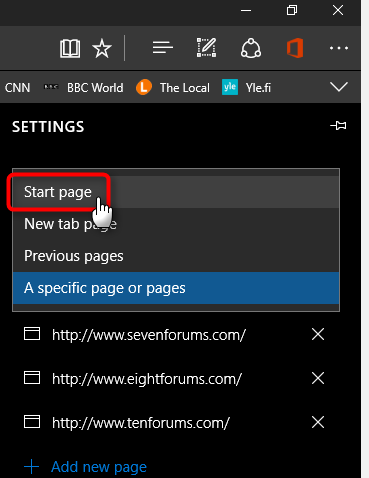Click page icon beside eightforums.com
Image resolution: width=369 pixels, height=478 pixels.
coord(32,378)
